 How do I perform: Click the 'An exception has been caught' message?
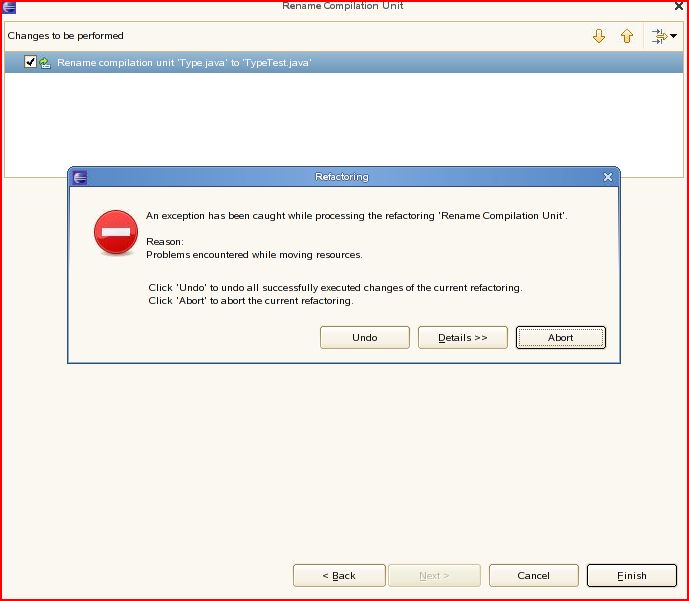pos(357,216)
